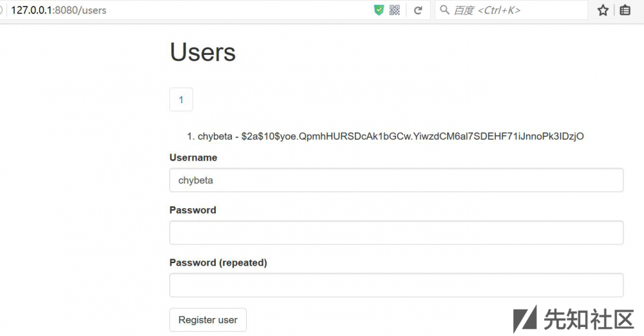Click the Password label
Screen dimensions: 644x336
pos(193,210)
